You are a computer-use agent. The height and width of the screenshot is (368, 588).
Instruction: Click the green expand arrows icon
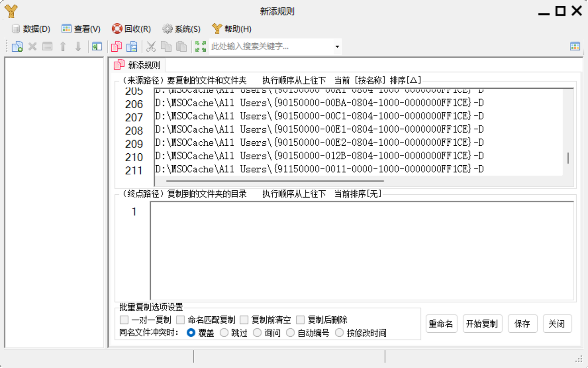[x=201, y=46]
